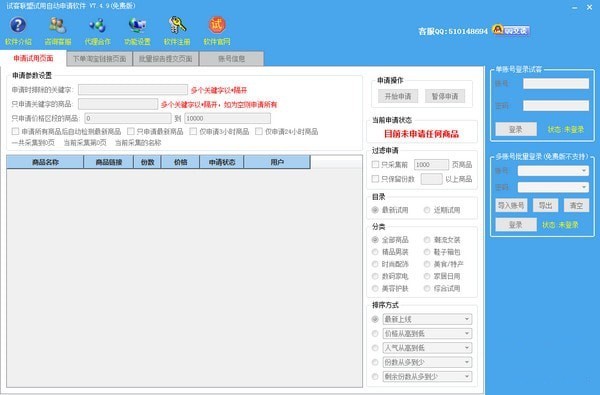Select the 全部商品 category radio

pyautogui.click(x=375, y=240)
